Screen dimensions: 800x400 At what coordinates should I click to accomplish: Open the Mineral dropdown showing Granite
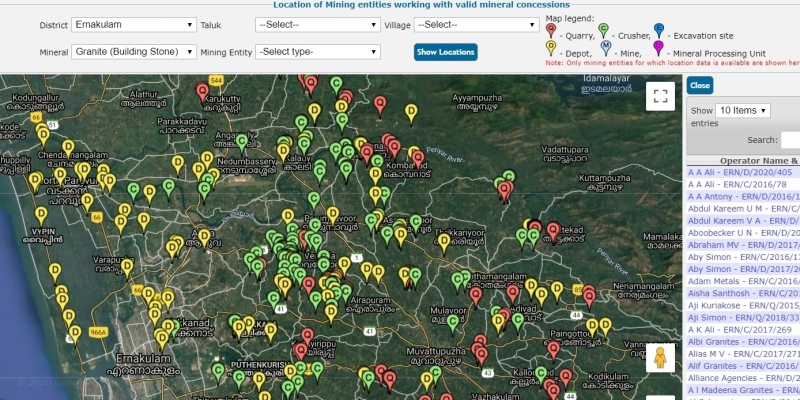point(133,51)
